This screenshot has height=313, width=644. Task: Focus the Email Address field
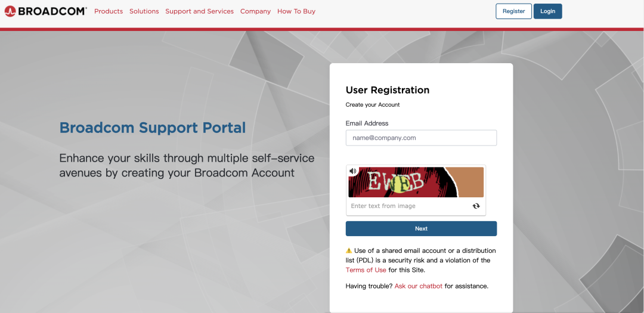click(422, 138)
